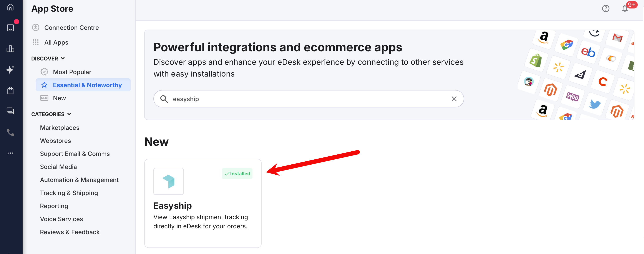Click the Easyship app logo thumbnail

(169, 181)
